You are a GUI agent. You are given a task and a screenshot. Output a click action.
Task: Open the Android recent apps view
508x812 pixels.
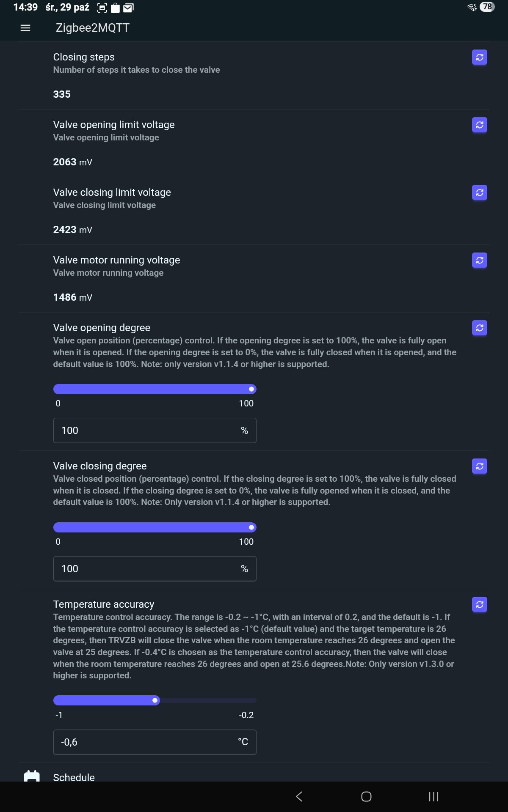point(433,797)
